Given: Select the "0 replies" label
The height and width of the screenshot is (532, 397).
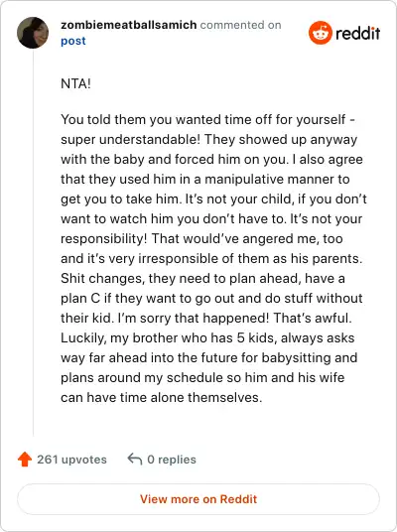Looking at the screenshot, I should coord(172,460).
